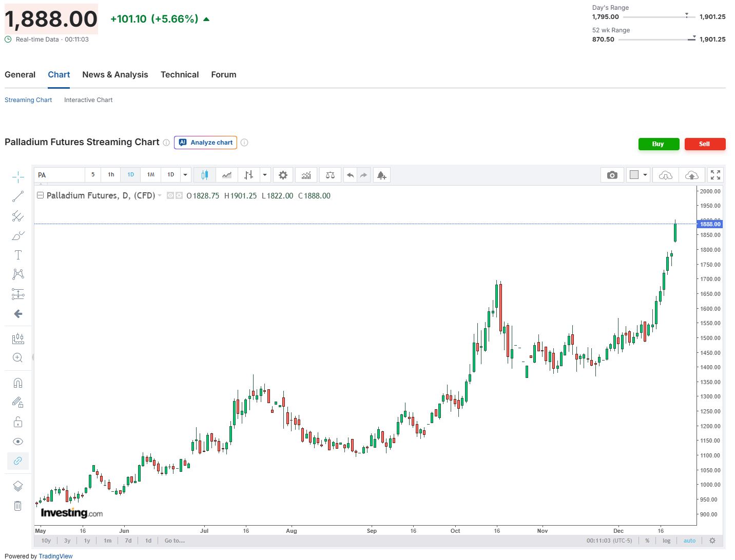Load a saved chart layout from cloud
The image size is (735, 560).
click(665, 175)
